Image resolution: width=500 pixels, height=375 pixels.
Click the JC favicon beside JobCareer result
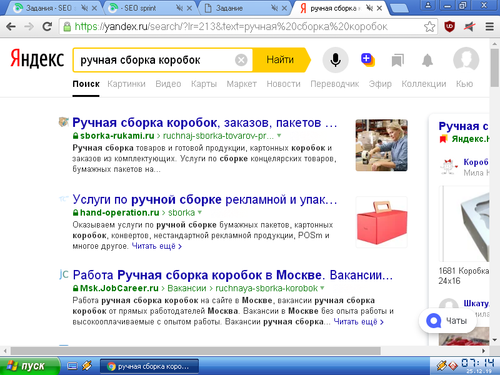click(x=63, y=274)
